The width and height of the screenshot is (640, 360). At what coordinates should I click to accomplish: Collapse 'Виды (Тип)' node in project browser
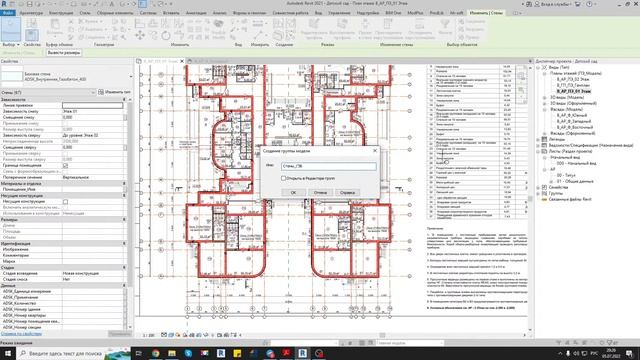pyautogui.click(x=538, y=67)
